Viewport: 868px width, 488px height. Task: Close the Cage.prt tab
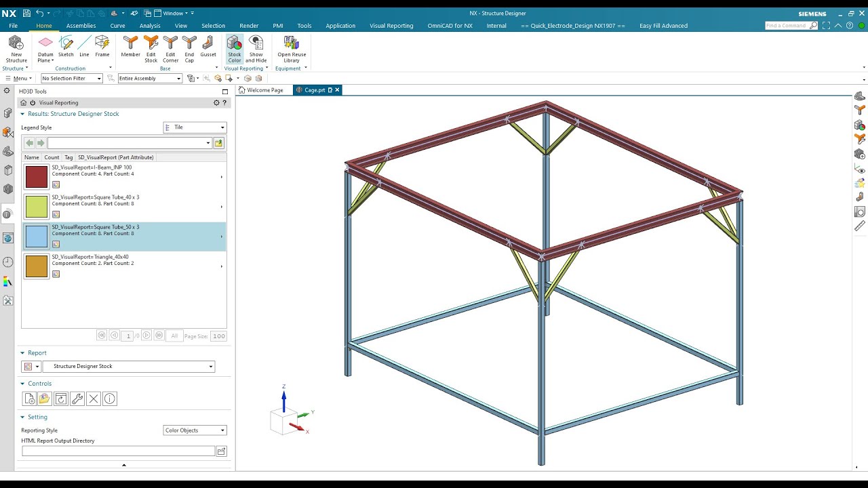point(337,90)
